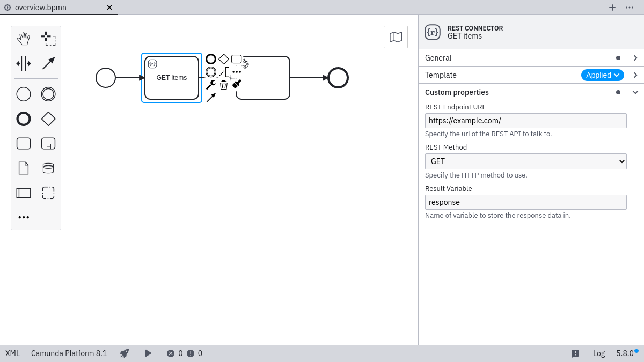Activate the Lasso selection tool

(48, 38)
